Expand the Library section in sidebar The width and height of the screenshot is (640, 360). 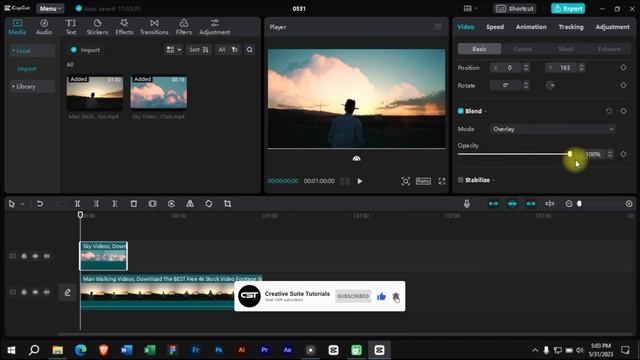pyautogui.click(x=32, y=87)
